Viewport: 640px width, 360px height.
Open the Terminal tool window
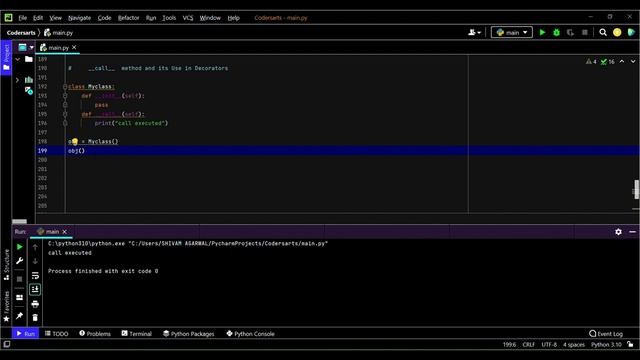pos(137,333)
